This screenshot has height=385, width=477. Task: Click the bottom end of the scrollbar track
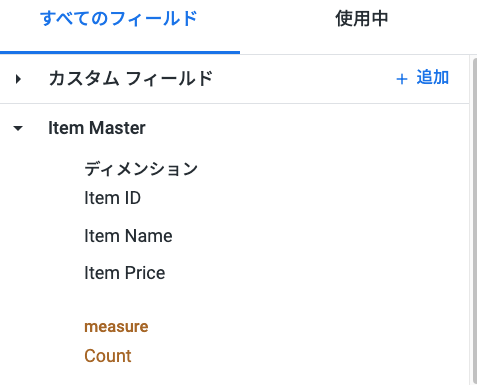pos(475,382)
